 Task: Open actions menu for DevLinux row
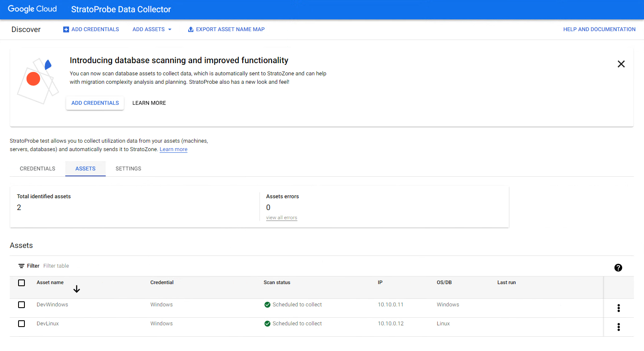coord(619,327)
